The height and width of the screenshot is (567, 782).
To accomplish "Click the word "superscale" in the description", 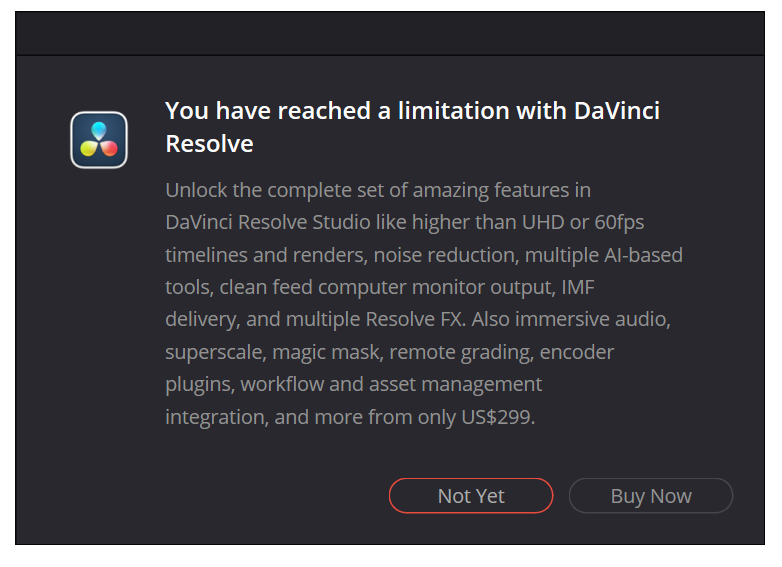I will point(210,352).
